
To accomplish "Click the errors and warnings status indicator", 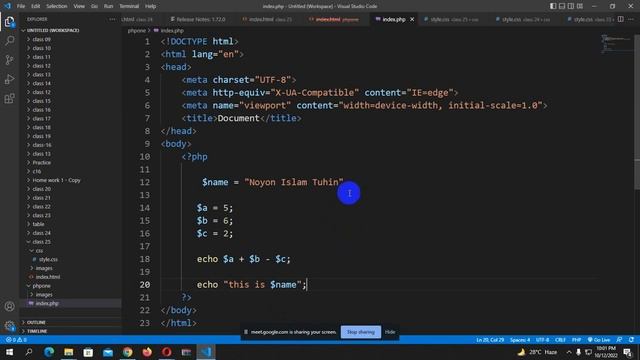I will click(16, 340).
